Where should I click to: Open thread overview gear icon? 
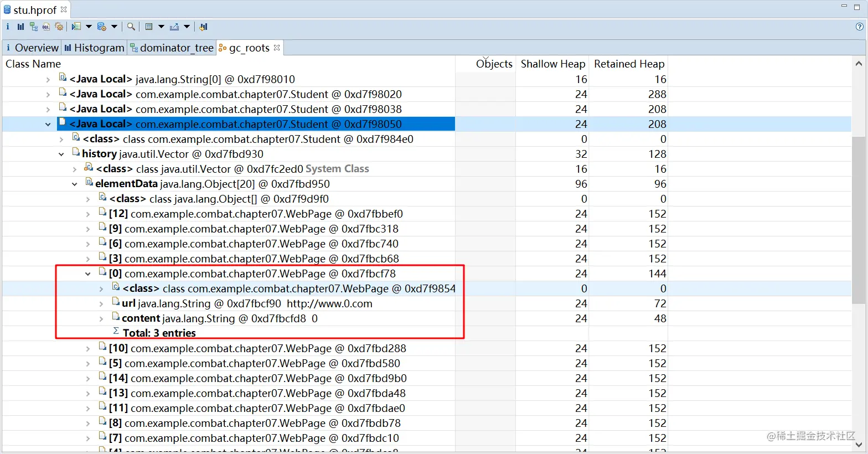(x=59, y=27)
